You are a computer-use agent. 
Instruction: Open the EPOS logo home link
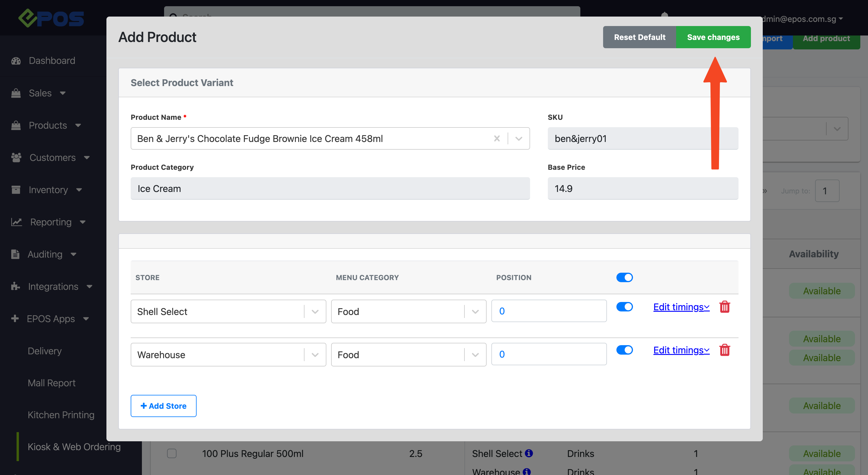point(51,18)
